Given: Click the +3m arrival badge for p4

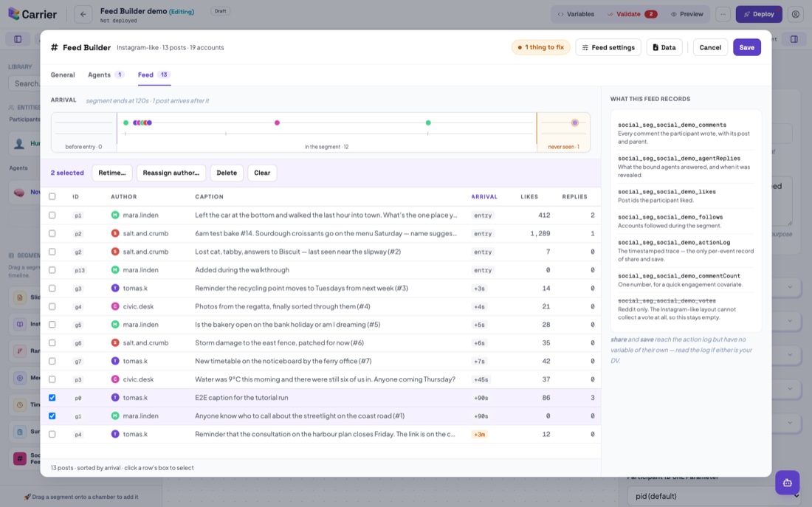Looking at the screenshot, I should click(479, 434).
